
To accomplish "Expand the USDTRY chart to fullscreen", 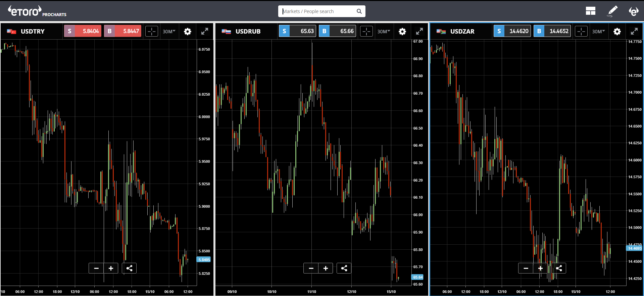I will tap(205, 31).
